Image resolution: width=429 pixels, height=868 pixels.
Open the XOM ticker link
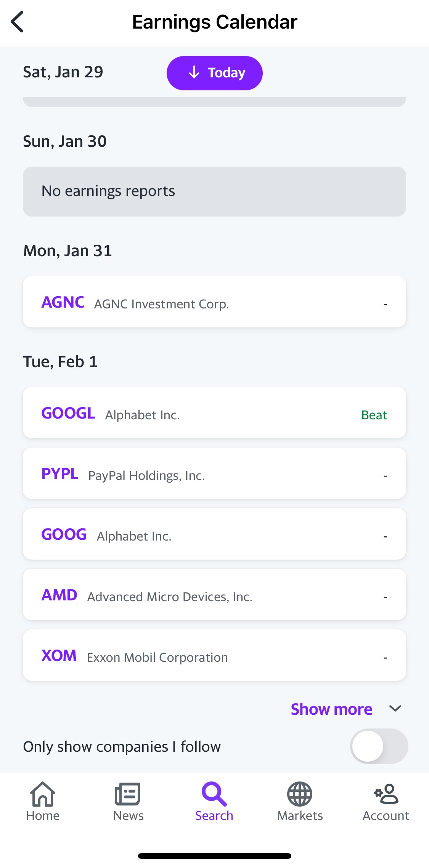(x=59, y=656)
